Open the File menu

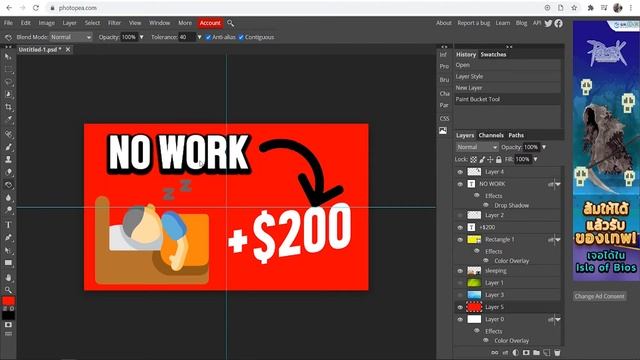(8, 23)
